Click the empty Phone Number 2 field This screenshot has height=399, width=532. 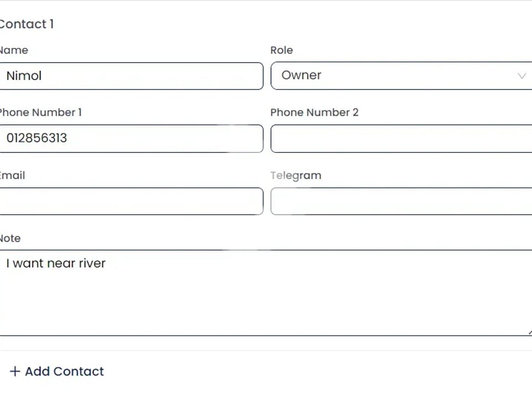401,139
